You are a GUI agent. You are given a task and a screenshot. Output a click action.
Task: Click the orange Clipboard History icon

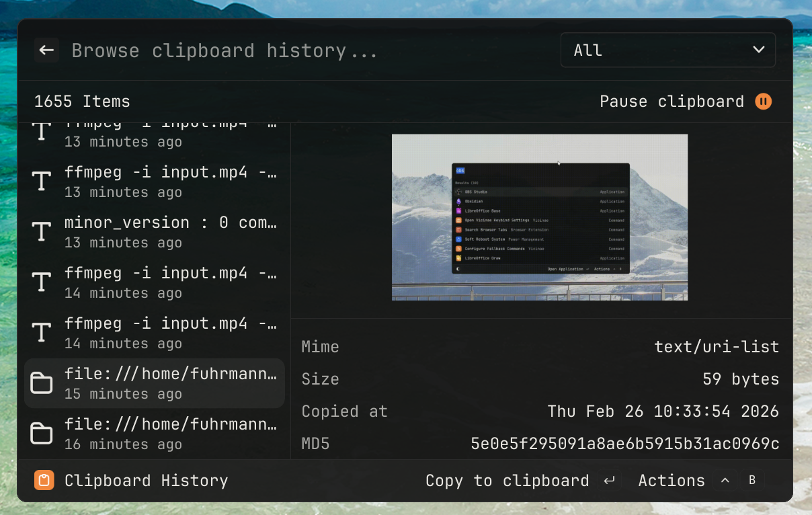point(44,481)
